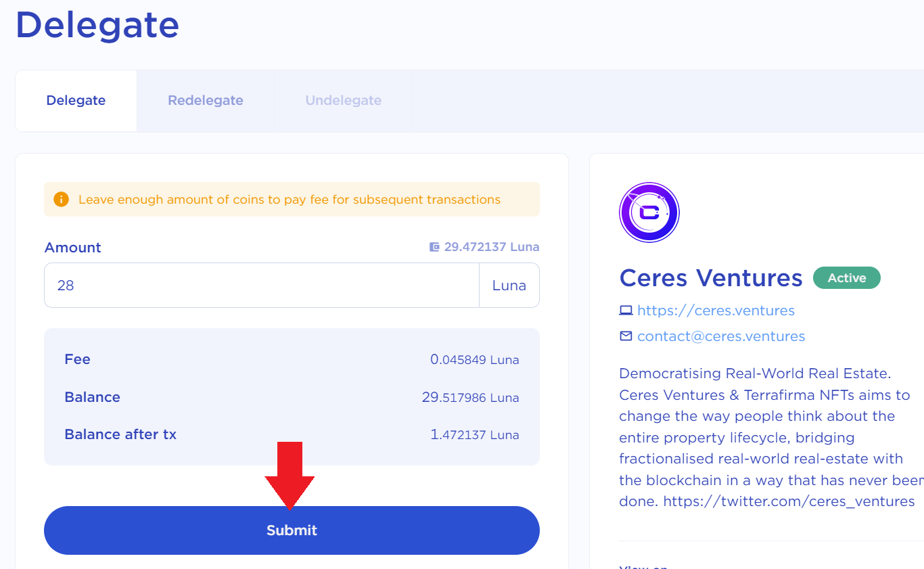
Task: Click the green Active status badge
Action: pyautogui.click(x=846, y=278)
